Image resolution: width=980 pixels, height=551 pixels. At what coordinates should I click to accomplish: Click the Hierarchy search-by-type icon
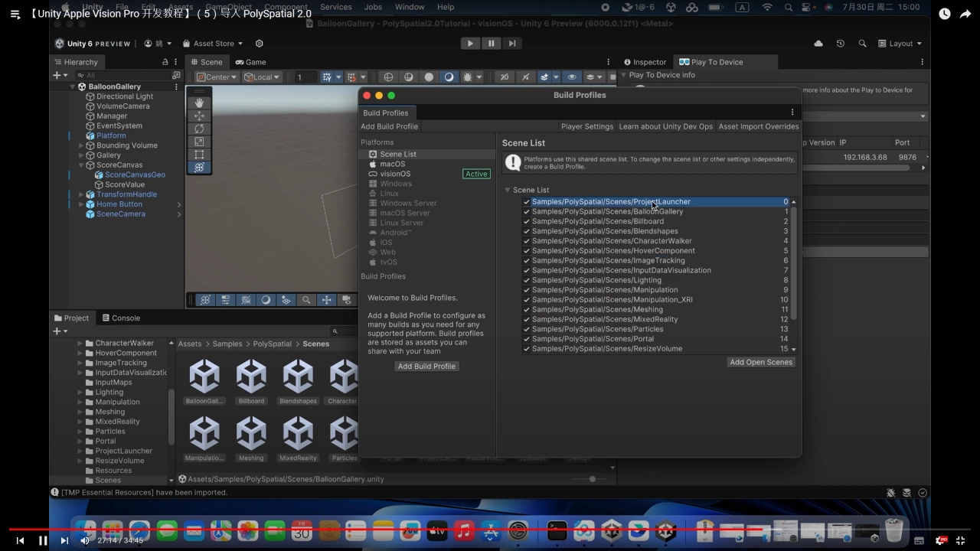(176, 75)
